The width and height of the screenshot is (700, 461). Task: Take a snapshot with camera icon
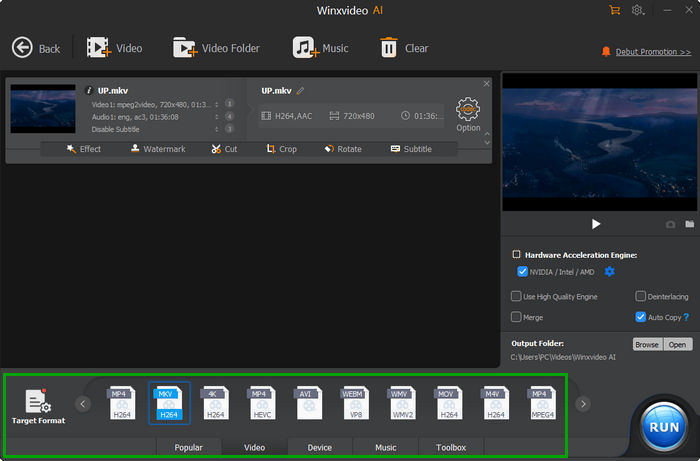671,224
